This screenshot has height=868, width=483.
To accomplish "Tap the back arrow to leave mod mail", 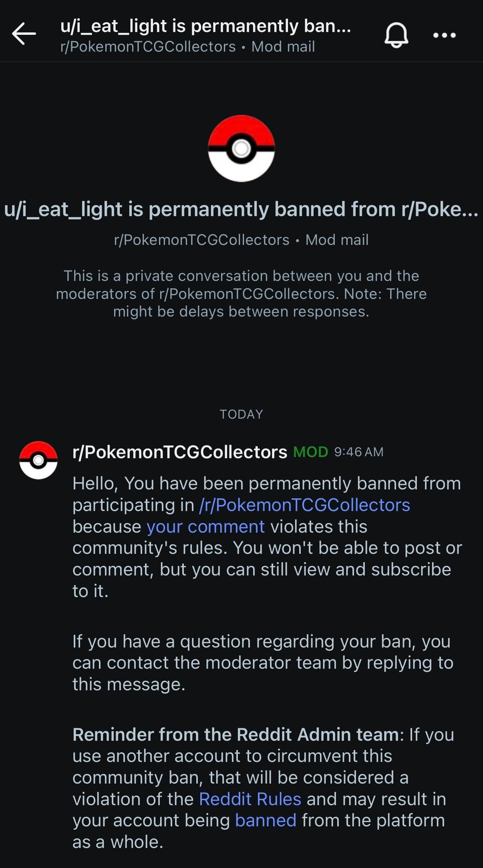I will pyautogui.click(x=24, y=34).
